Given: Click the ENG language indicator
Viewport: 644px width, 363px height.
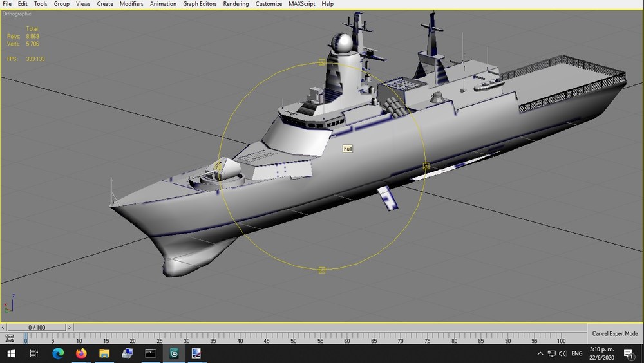Looking at the screenshot, I should click(576, 353).
